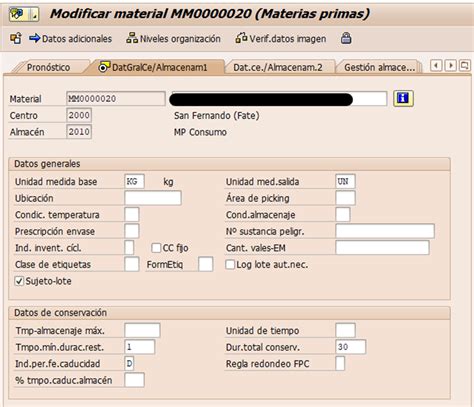Click the blue information icon button

pos(403,98)
